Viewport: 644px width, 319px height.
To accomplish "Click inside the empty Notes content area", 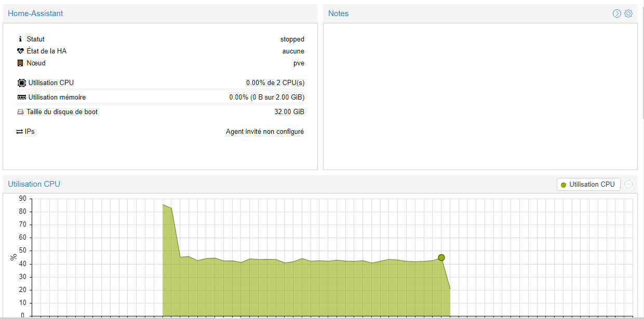I will [480, 96].
